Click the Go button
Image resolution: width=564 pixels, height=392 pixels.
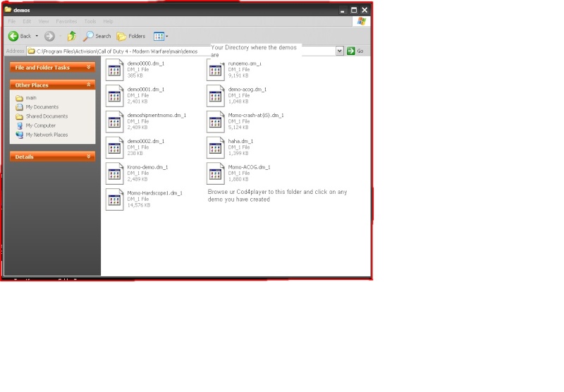pos(355,51)
